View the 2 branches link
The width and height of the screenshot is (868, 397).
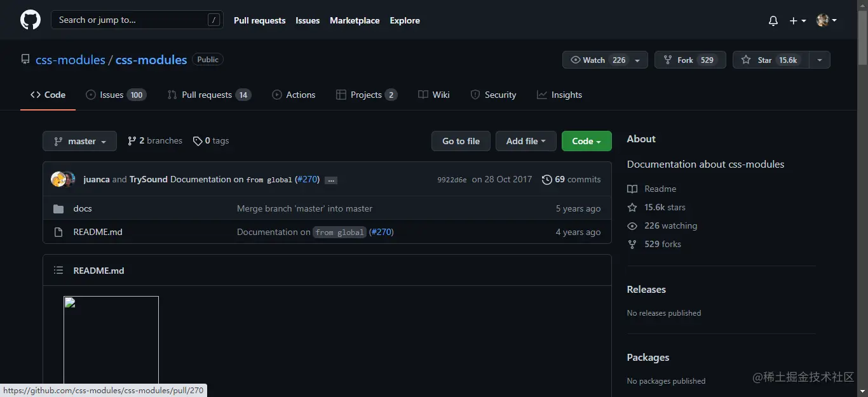click(x=155, y=141)
